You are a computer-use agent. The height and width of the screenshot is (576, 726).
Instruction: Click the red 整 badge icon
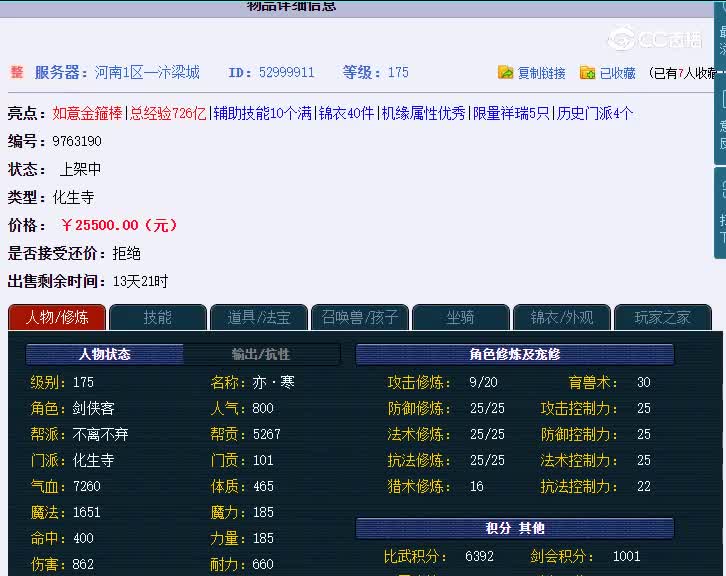17,72
